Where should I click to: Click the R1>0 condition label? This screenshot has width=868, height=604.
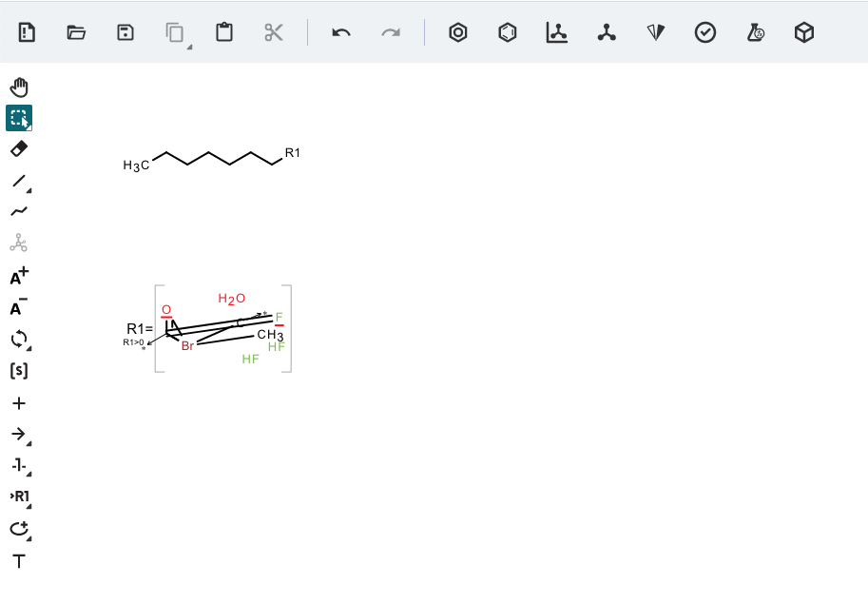[133, 342]
